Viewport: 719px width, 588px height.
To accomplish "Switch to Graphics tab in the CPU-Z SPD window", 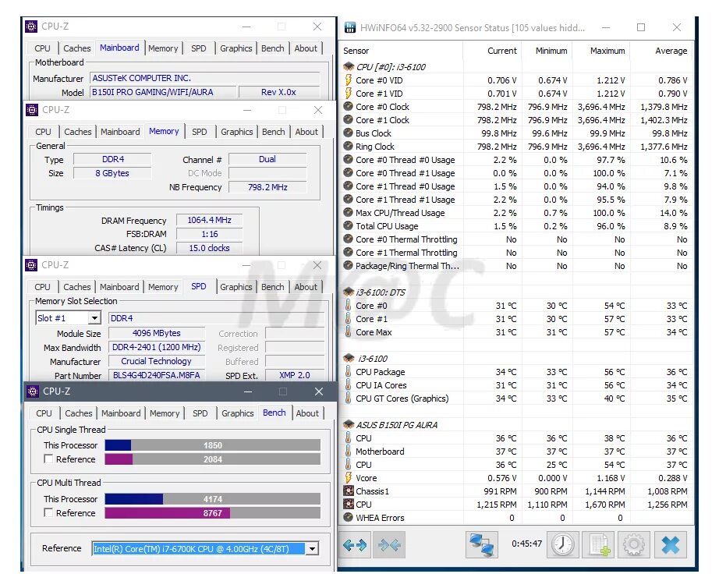I will pos(236,287).
